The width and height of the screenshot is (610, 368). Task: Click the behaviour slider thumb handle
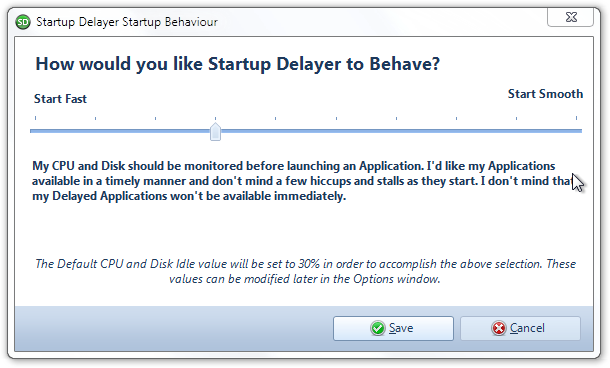pyautogui.click(x=215, y=131)
